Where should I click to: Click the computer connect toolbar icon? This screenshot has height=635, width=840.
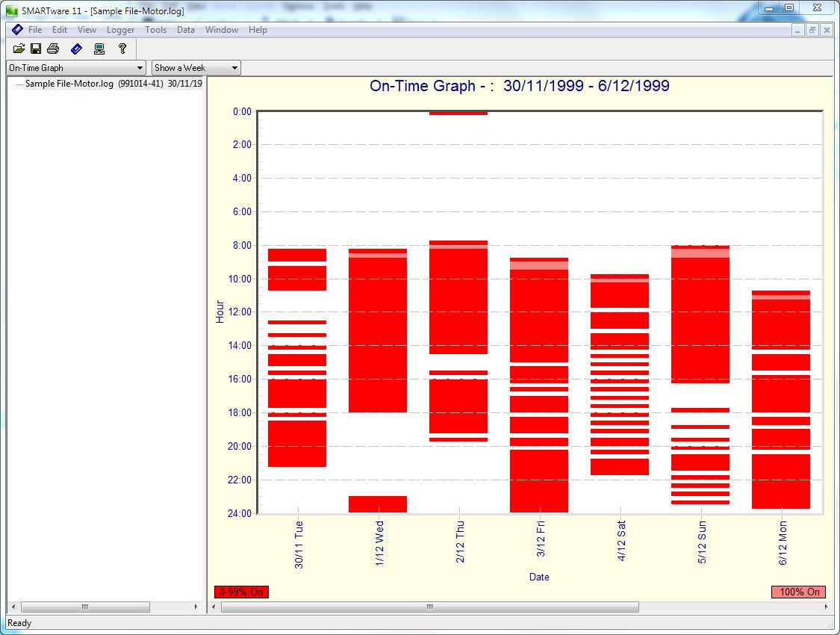pos(99,49)
